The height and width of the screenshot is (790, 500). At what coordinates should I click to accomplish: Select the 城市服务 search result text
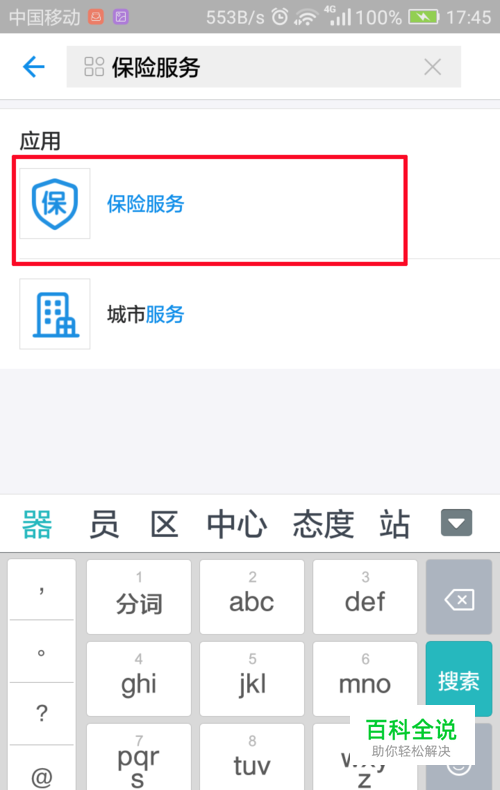146,314
